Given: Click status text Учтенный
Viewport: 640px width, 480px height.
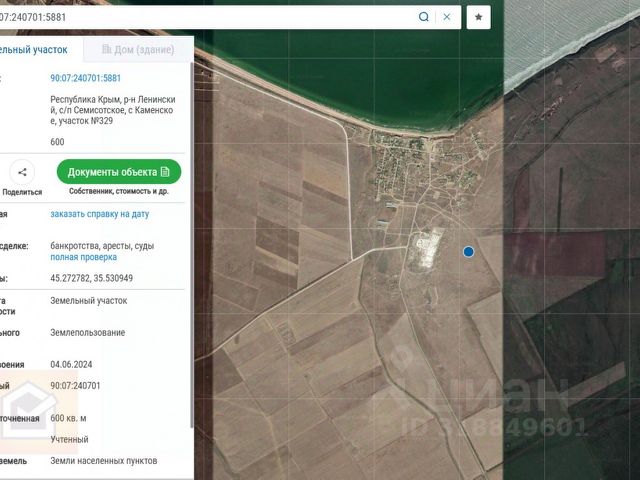Looking at the screenshot, I should [x=69, y=439].
